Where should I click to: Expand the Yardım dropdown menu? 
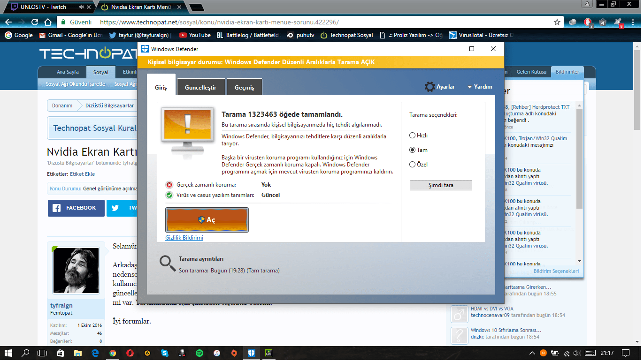[480, 87]
